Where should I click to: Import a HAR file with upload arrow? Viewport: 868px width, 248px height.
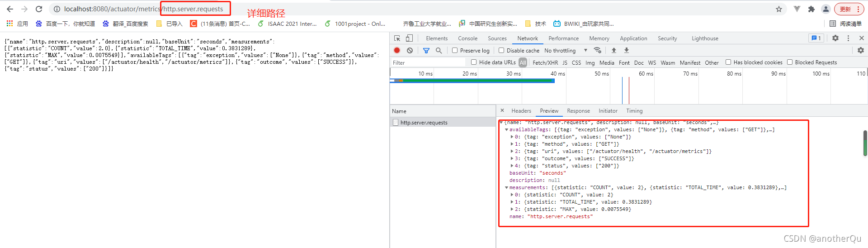(x=614, y=51)
